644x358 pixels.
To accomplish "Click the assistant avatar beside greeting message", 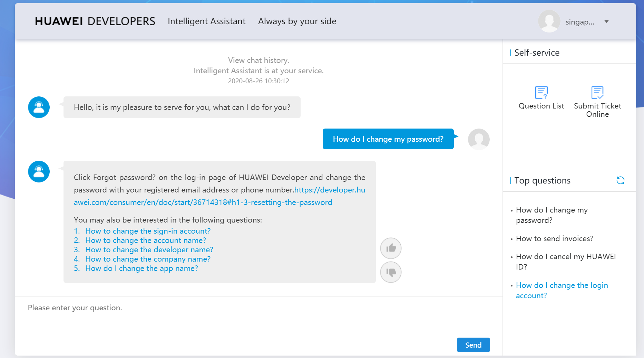I will pos(39,107).
